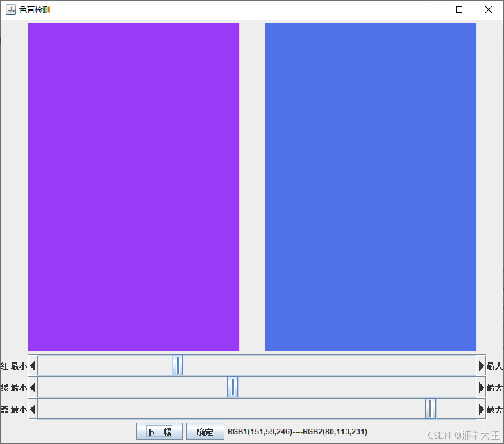Click the blue scrollbar right arrow
This screenshot has width=504, height=444.
click(481, 409)
